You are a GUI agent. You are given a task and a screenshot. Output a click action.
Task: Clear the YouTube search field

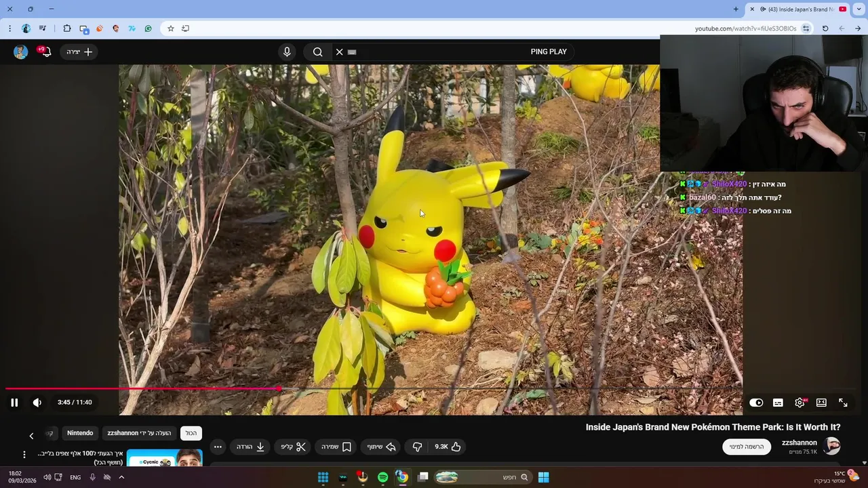[339, 52]
